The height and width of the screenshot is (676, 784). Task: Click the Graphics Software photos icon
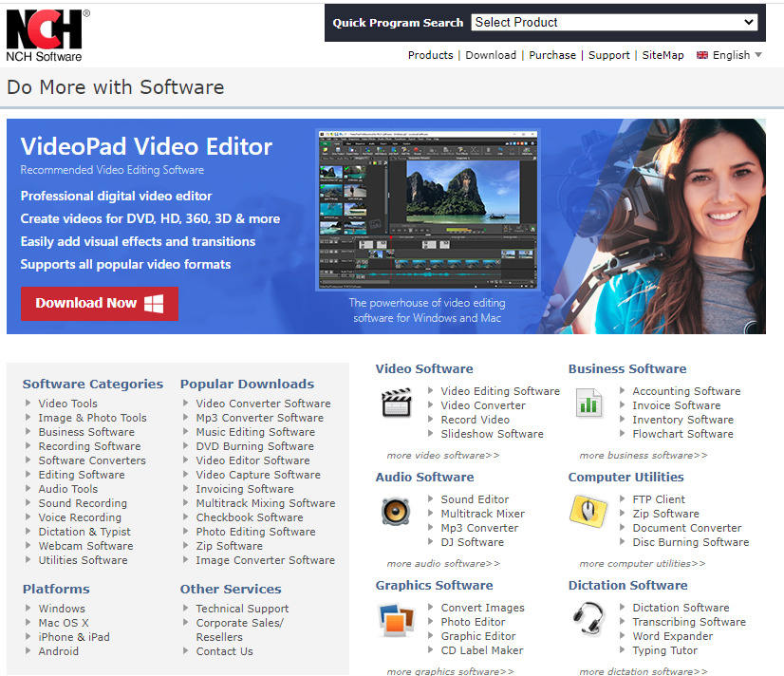396,620
